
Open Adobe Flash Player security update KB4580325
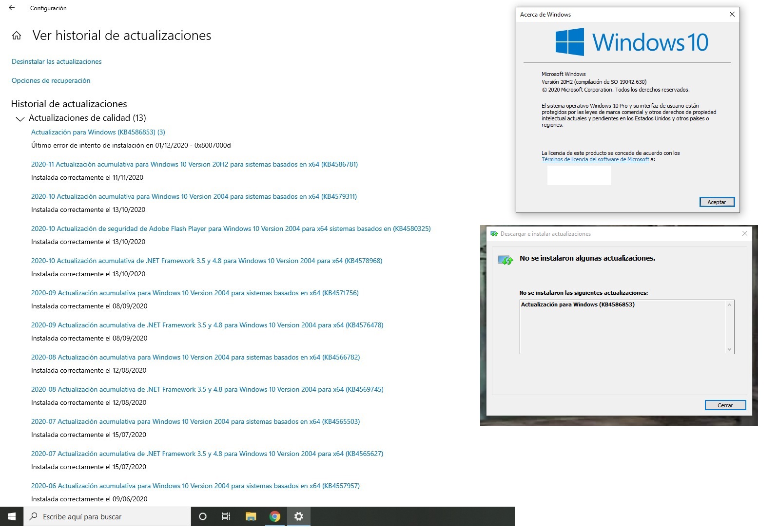pyautogui.click(x=231, y=228)
